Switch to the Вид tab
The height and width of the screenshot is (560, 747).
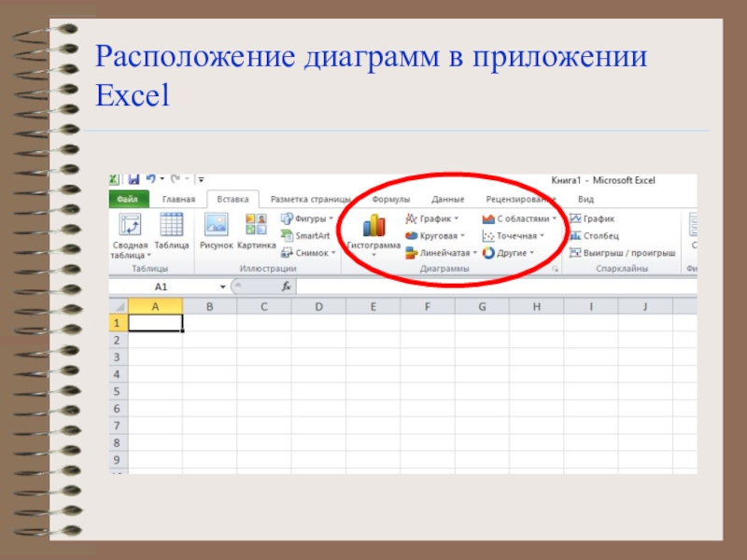586,199
